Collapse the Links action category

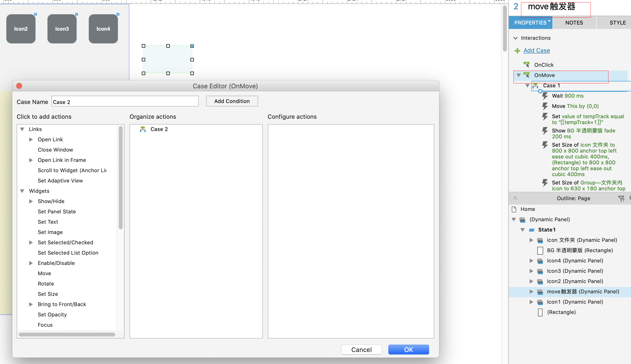point(22,129)
